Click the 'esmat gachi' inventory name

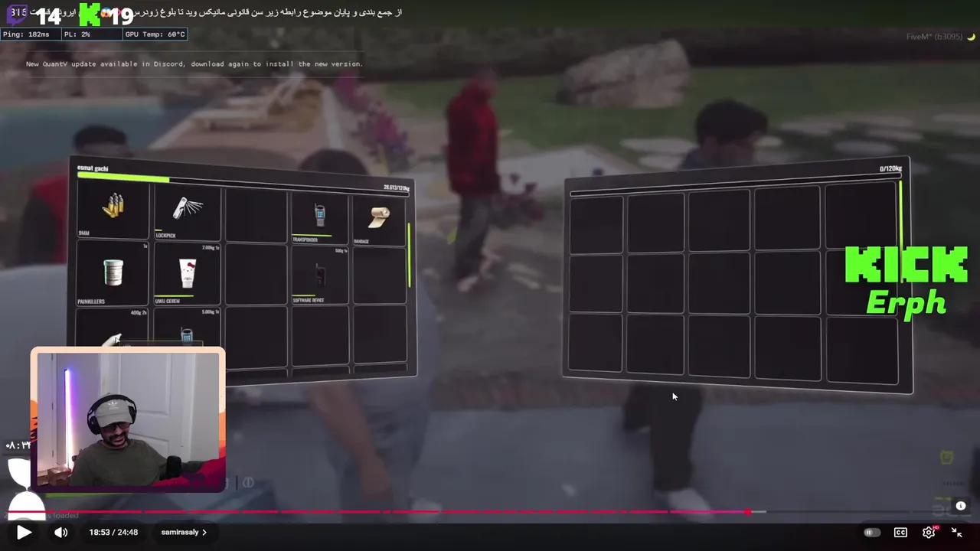93,168
